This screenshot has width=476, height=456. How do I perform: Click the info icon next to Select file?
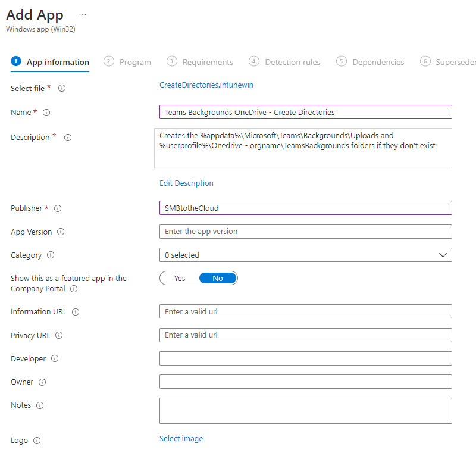pos(62,88)
